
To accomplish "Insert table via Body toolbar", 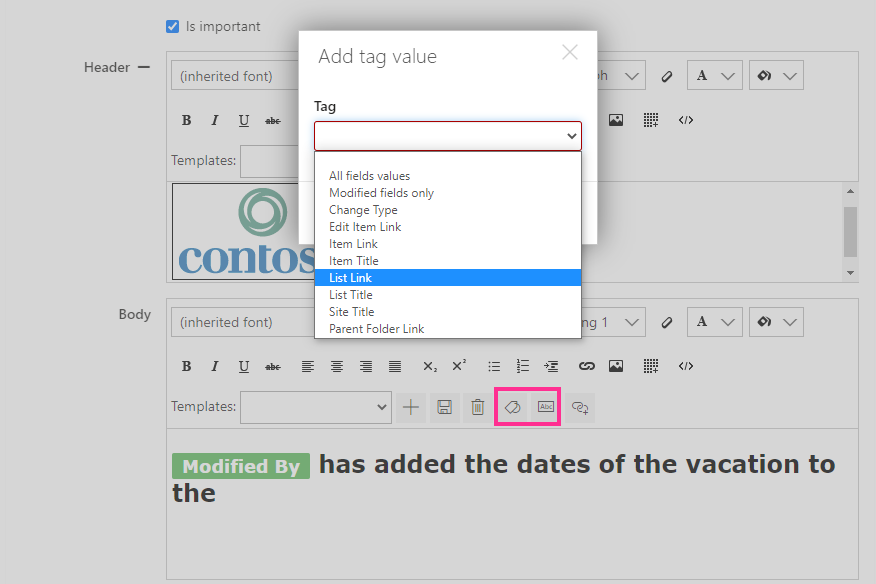I will coord(650,366).
